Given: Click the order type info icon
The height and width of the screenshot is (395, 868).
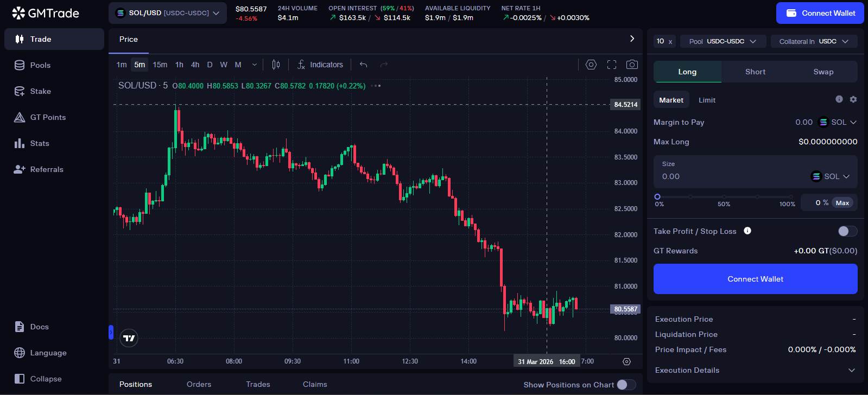Looking at the screenshot, I should 839,99.
